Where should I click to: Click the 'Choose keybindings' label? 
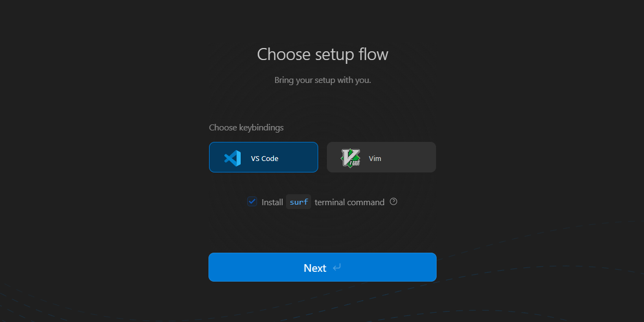tap(246, 127)
